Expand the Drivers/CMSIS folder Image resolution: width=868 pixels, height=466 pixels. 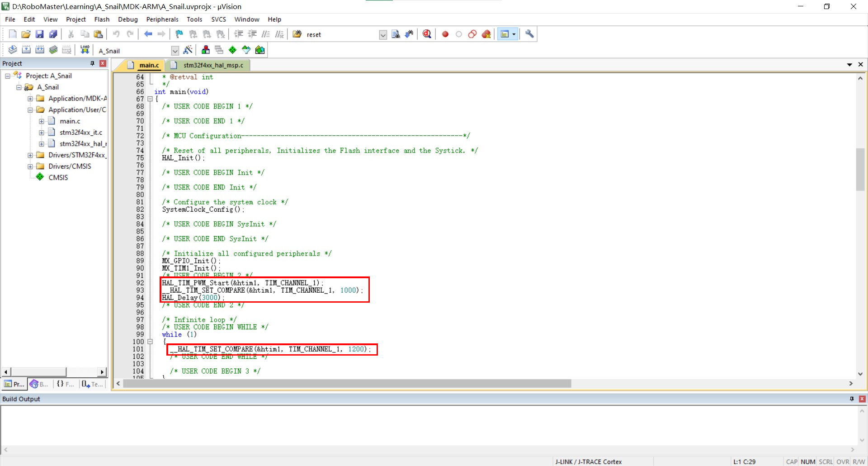pos(30,166)
